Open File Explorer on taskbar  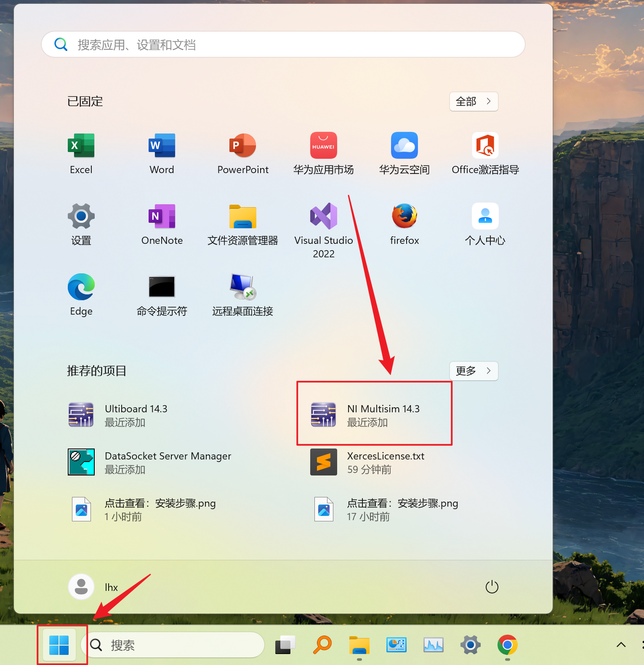click(359, 645)
